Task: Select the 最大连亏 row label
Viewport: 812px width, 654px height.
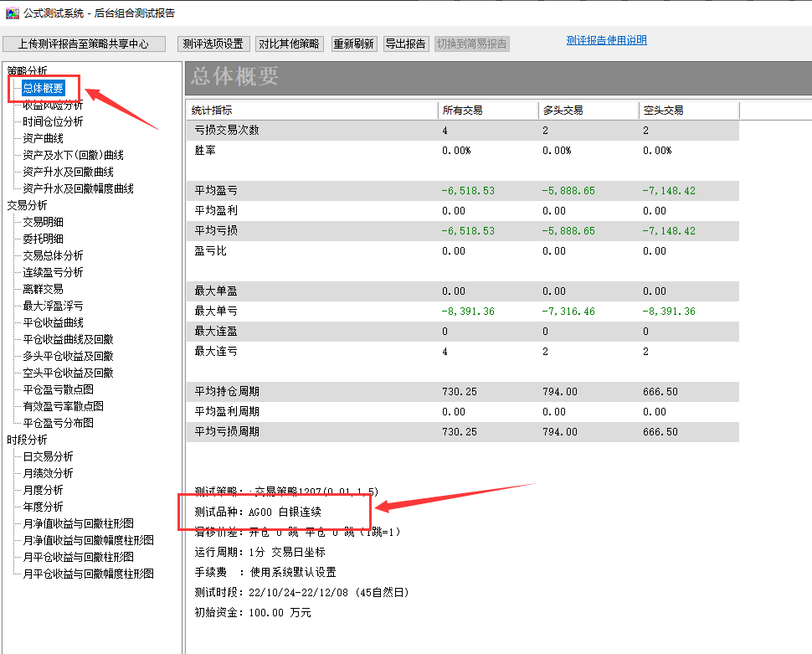Action: [x=216, y=352]
